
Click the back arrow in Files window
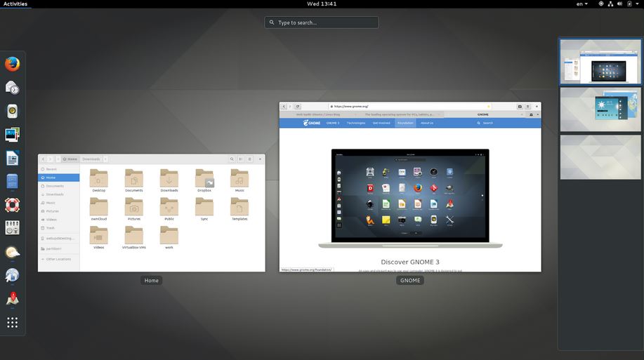click(x=43, y=159)
